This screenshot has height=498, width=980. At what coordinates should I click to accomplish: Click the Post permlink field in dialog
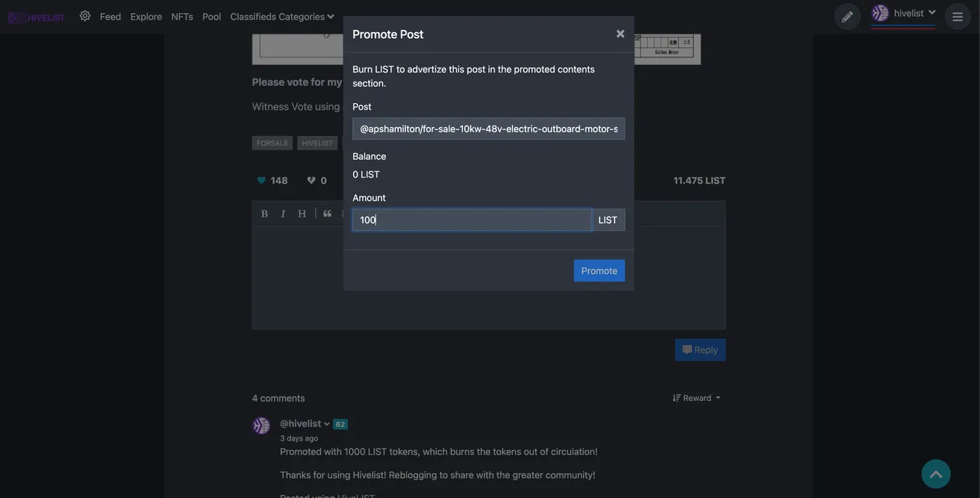[488, 129]
